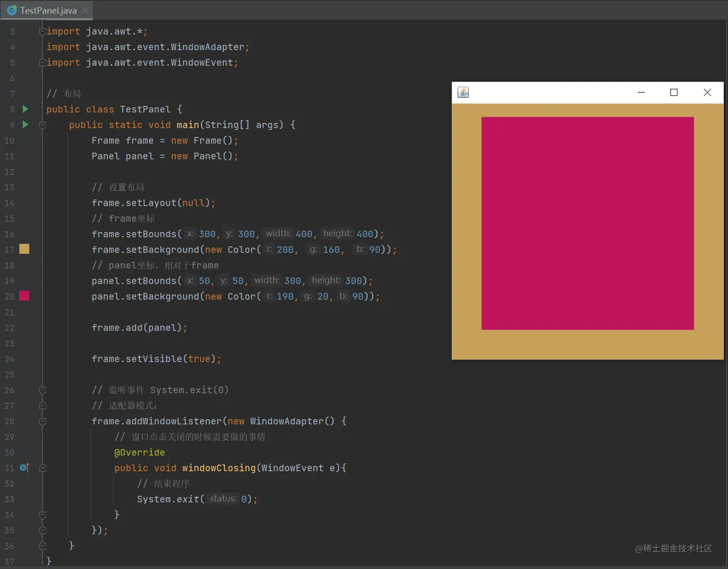Click the WindowEvent import on line 5
The width and height of the screenshot is (728, 569).
point(142,63)
